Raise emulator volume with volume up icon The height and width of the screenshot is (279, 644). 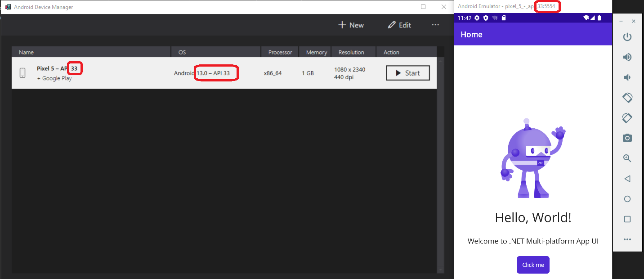click(x=627, y=57)
